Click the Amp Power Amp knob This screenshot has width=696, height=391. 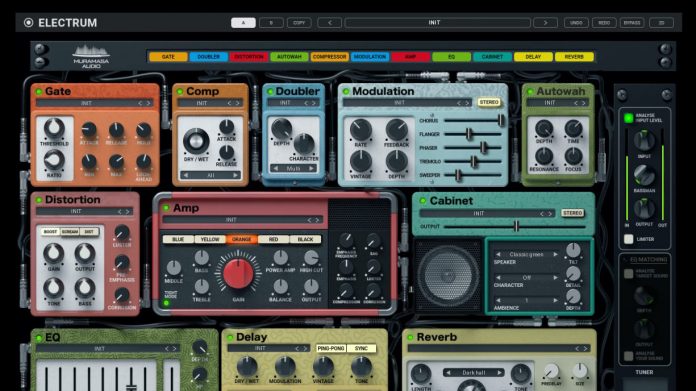pyautogui.click(x=280, y=258)
